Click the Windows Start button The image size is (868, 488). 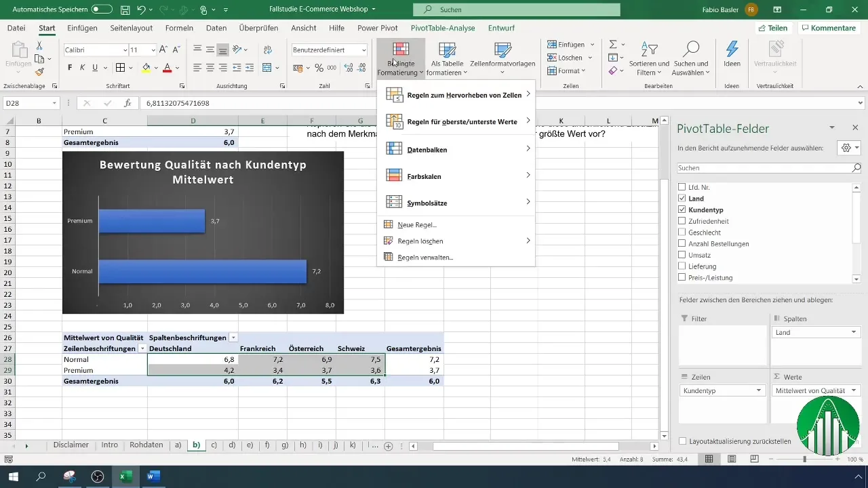tap(14, 476)
